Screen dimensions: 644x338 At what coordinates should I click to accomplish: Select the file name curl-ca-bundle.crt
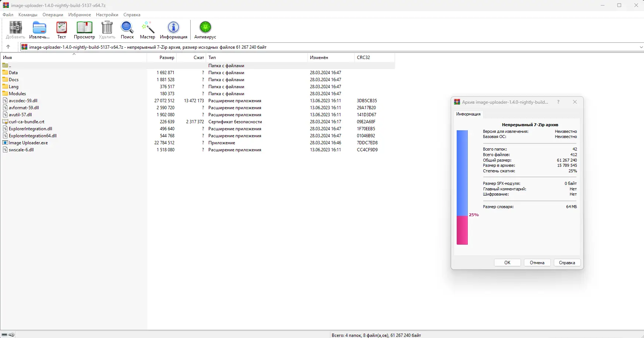click(27, 122)
